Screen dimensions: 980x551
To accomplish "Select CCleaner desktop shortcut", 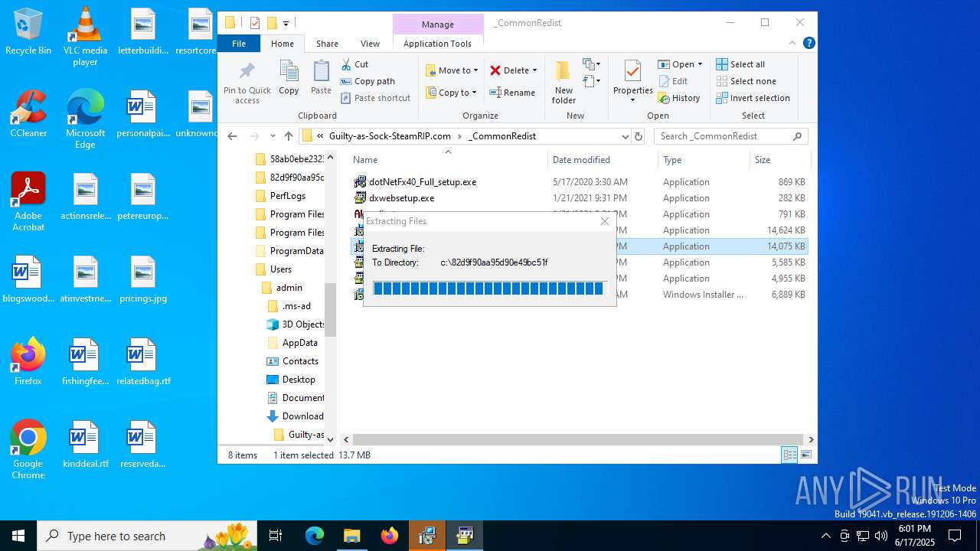I will 28,113.
